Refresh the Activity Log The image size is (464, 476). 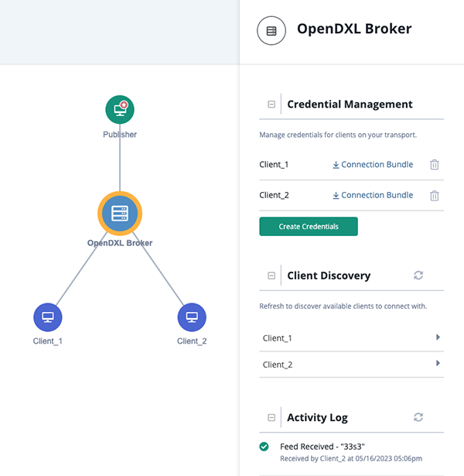[418, 417]
